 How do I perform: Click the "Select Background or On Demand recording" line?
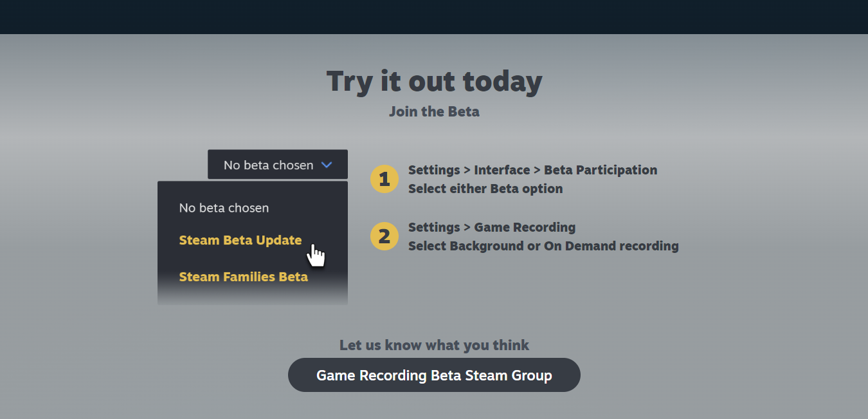[x=543, y=246]
